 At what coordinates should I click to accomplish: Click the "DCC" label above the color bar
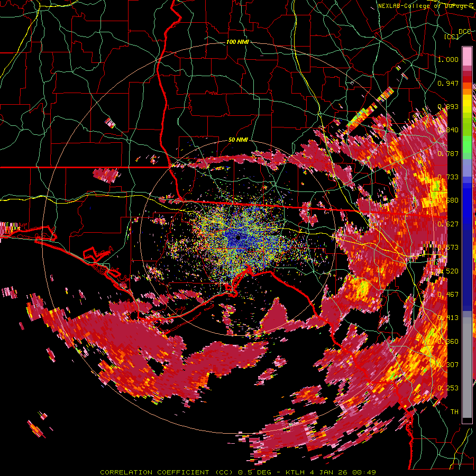465,32
